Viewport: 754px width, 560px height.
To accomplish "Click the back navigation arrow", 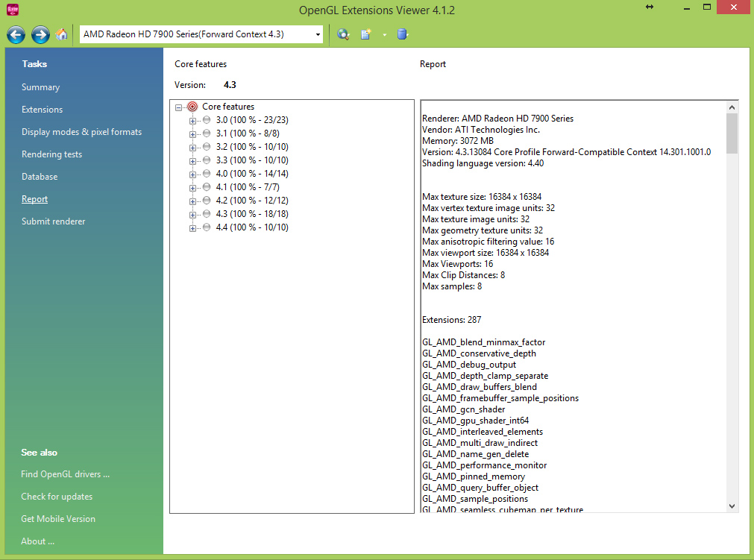I will (x=16, y=34).
